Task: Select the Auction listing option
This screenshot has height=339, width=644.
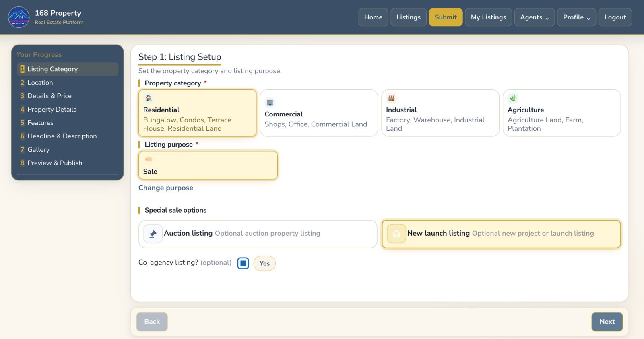Action: coord(258,234)
